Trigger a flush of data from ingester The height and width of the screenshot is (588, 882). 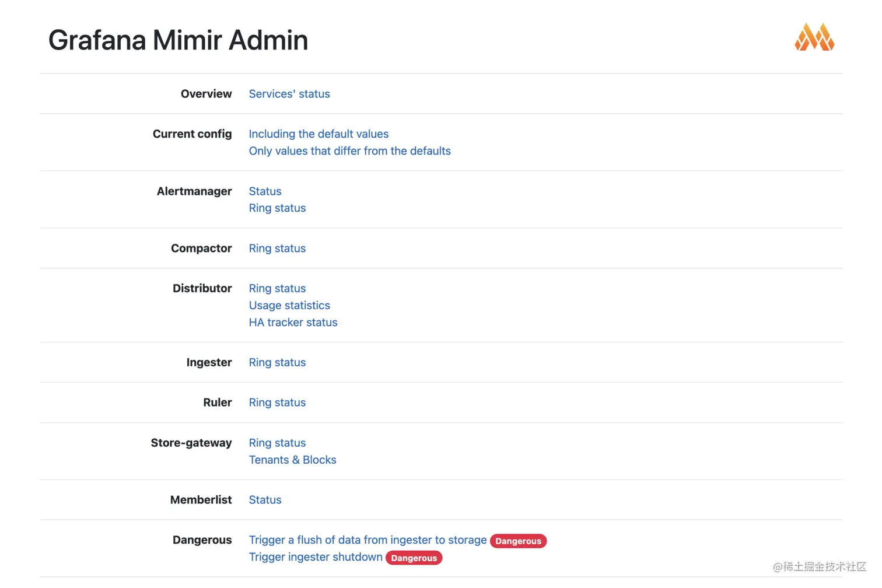pyautogui.click(x=367, y=541)
